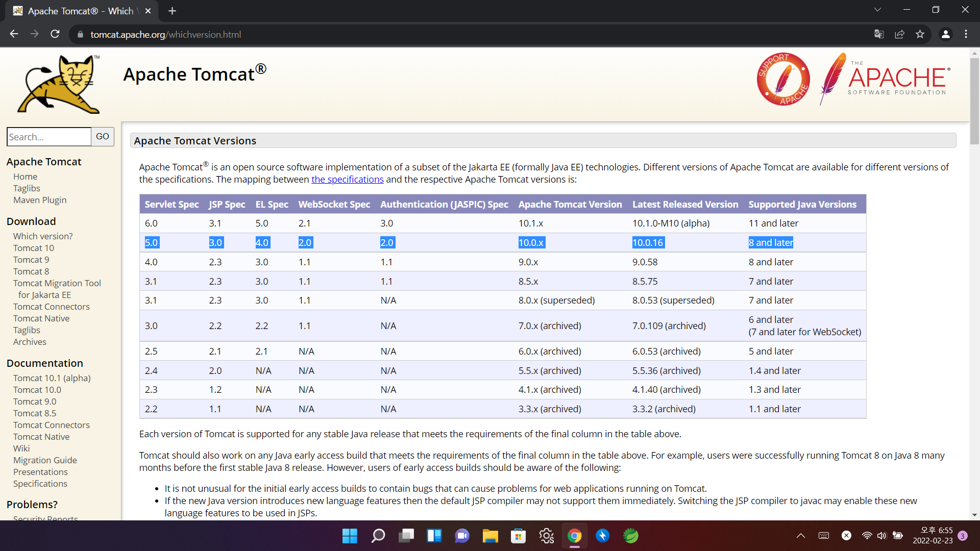980x551 pixels.
Task: Click the page vertical scrollbar
Action: tap(974, 102)
